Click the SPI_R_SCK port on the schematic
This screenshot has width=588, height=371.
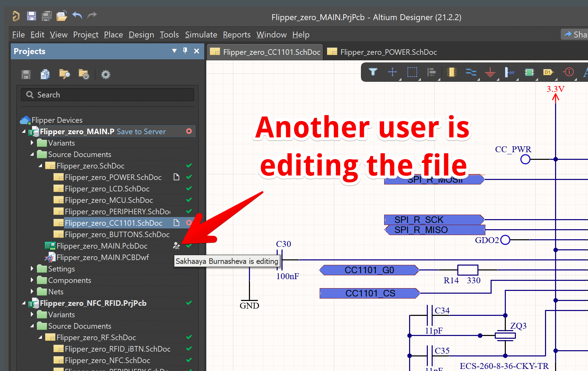(x=434, y=220)
